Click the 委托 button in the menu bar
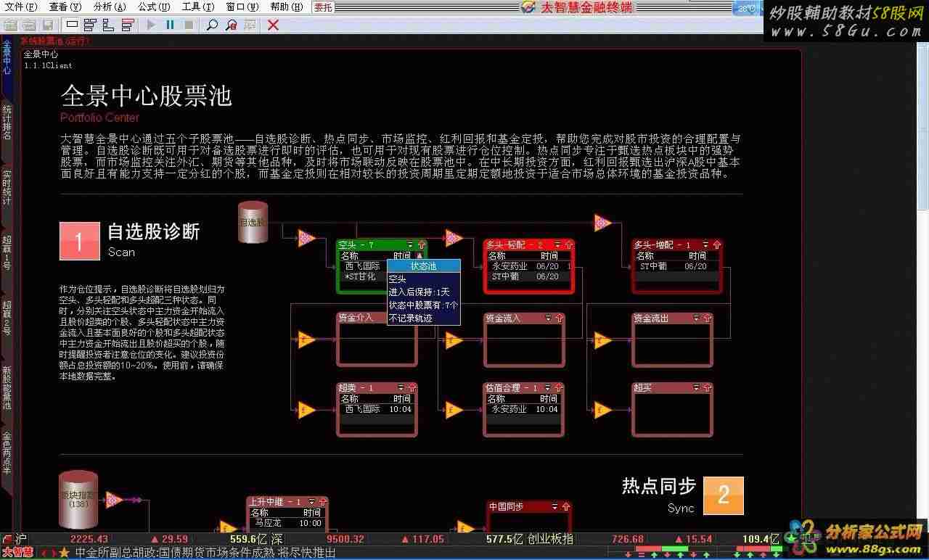Image resolution: width=929 pixels, height=560 pixels. 324,7
